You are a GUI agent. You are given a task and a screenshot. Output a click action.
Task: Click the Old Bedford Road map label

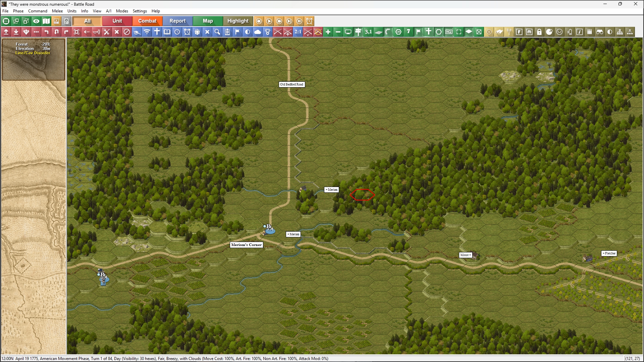pos(292,84)
